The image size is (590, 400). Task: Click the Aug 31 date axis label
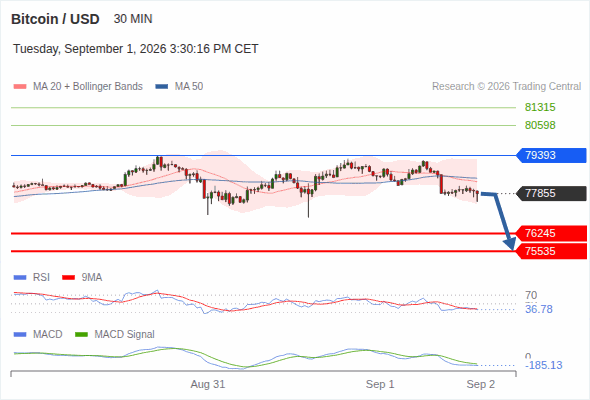click(x=208, y=384)
